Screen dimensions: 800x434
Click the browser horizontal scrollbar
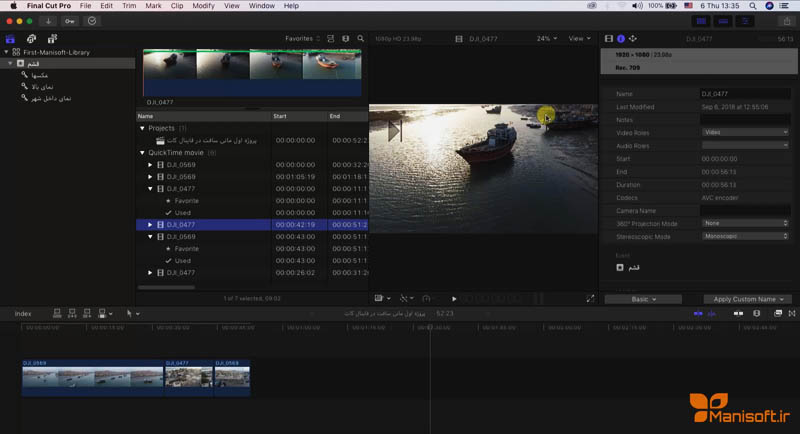coord(166,288)
